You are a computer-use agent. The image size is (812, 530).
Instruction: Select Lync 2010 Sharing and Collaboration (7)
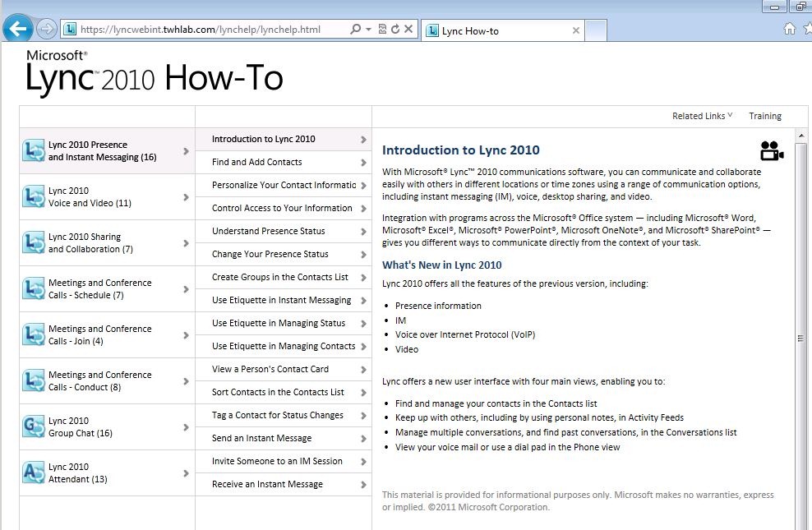[107, 242]
